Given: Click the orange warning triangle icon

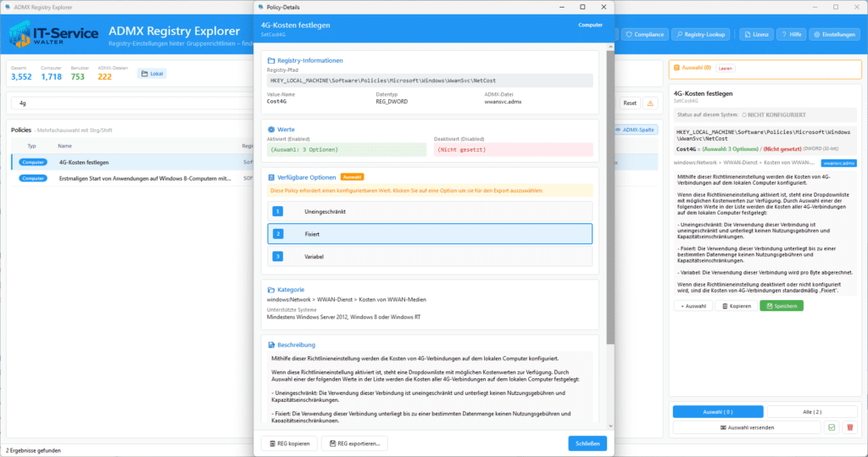Looking at the screenshot, I should [x=650, y=103].
